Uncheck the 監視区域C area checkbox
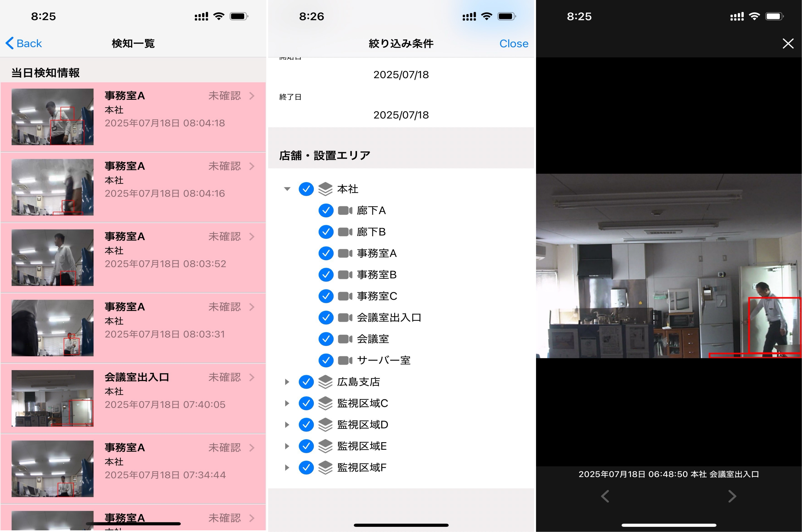802x532 pixels. pyautogui.click(x=306, y=403)
